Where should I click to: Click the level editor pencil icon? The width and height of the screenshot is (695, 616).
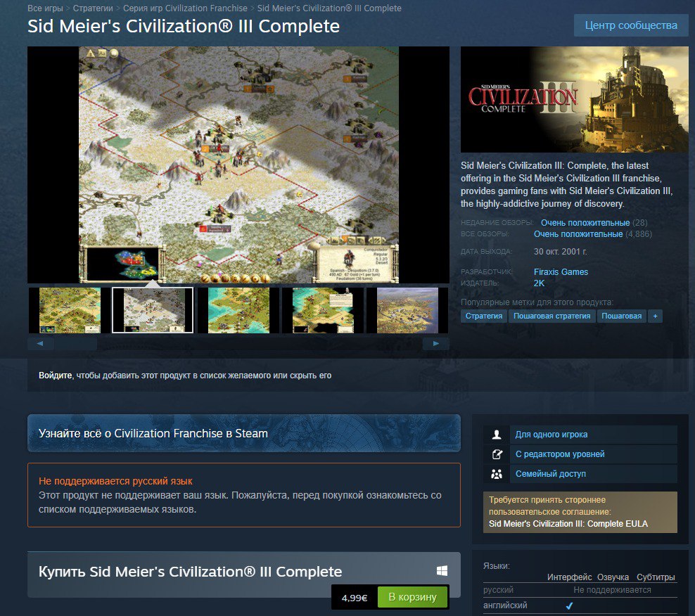click(497, 454)
